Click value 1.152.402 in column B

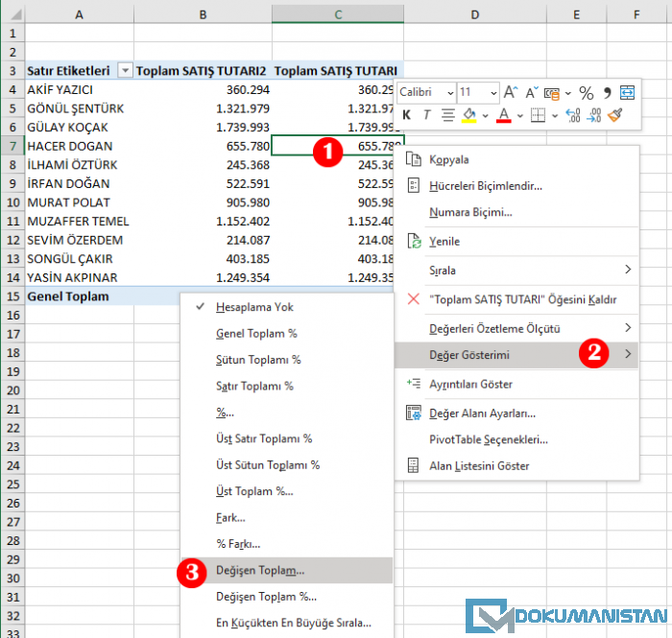[x=243, y=222]
